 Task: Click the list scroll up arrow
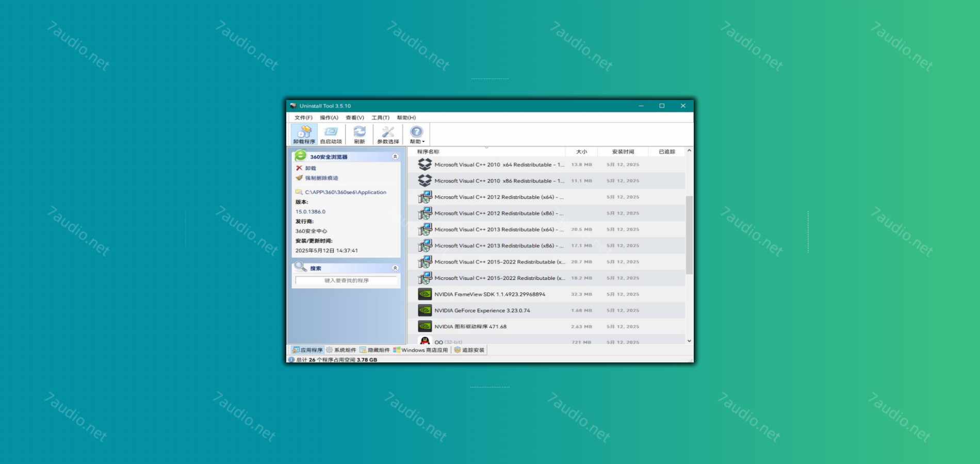pos(689,151)
